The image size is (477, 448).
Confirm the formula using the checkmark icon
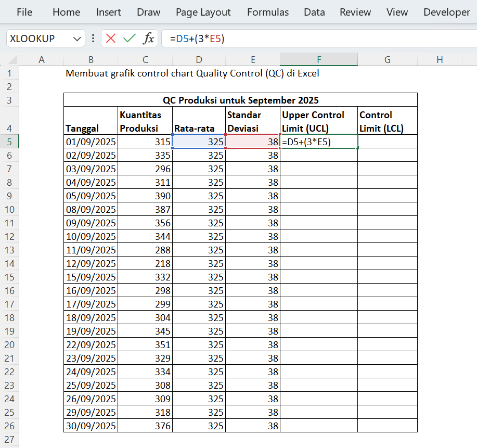(130, 39)
